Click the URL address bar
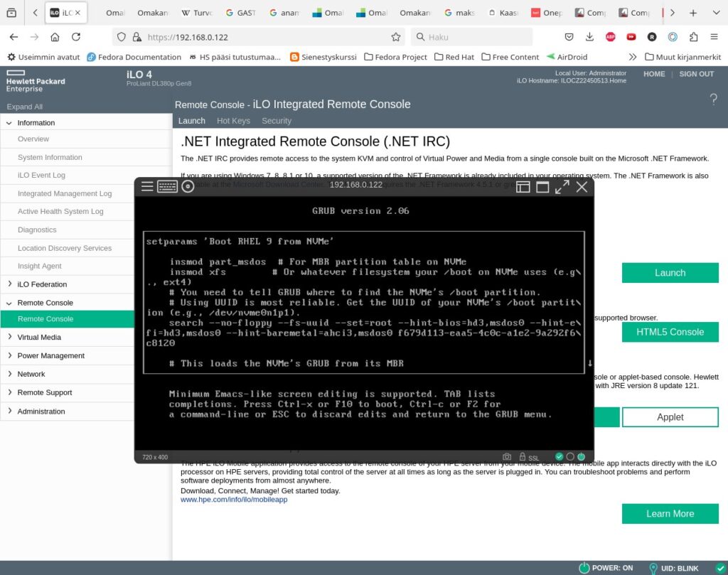 tap(260, 37)
